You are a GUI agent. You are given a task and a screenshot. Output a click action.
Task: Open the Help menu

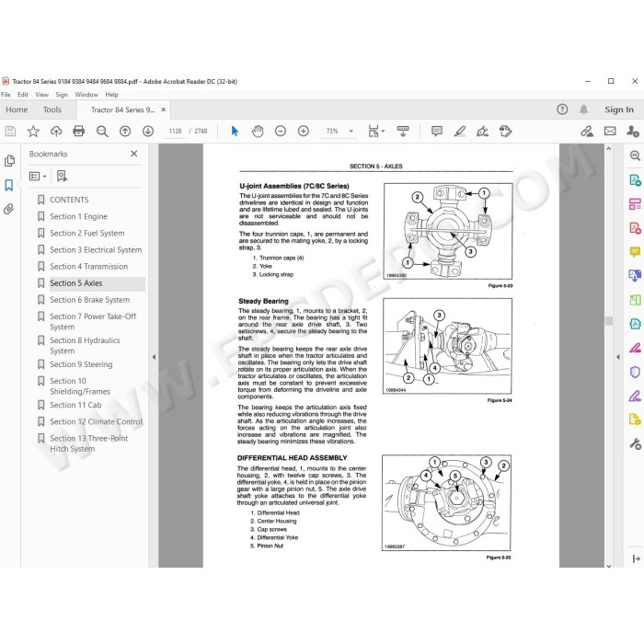(x=111, y=95)
